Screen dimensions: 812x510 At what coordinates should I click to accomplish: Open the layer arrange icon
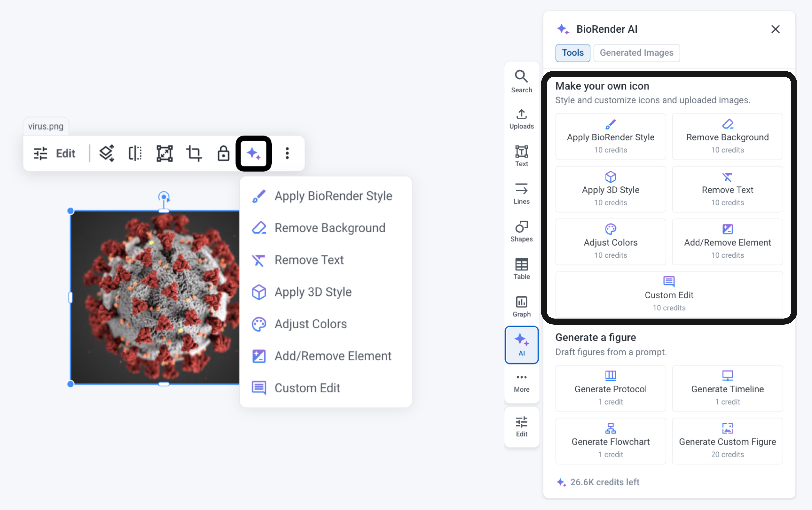(106, 153)
